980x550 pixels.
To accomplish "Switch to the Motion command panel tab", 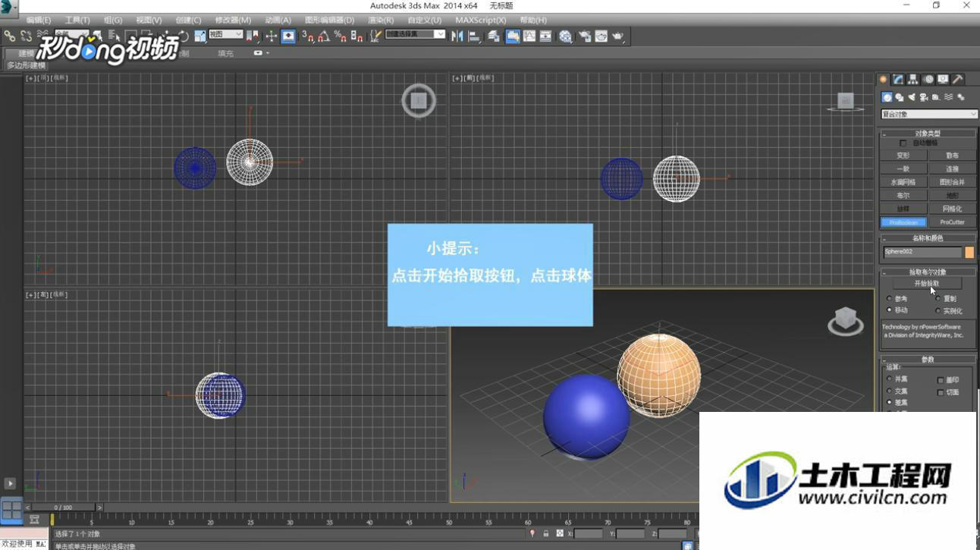I will click(928, 80).
